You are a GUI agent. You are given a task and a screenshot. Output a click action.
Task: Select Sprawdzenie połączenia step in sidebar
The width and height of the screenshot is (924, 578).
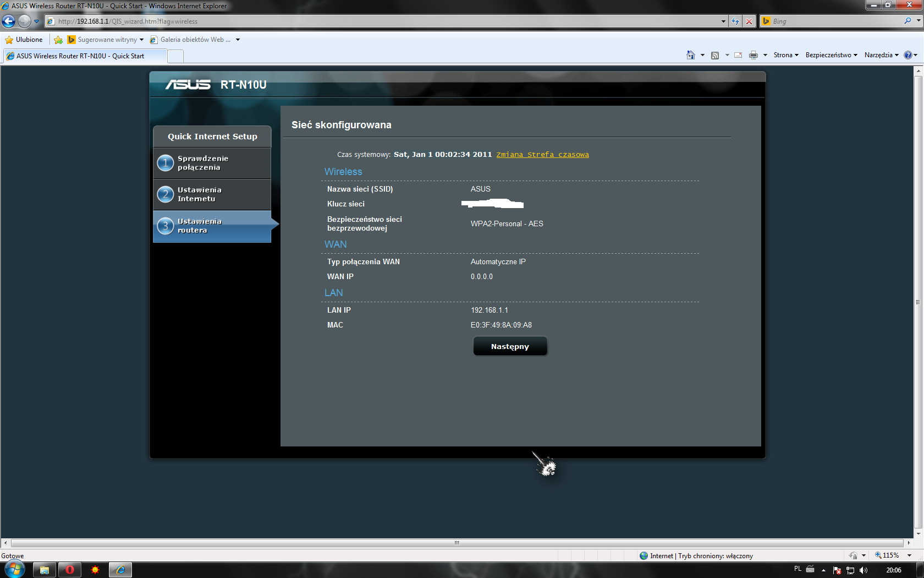212,163
